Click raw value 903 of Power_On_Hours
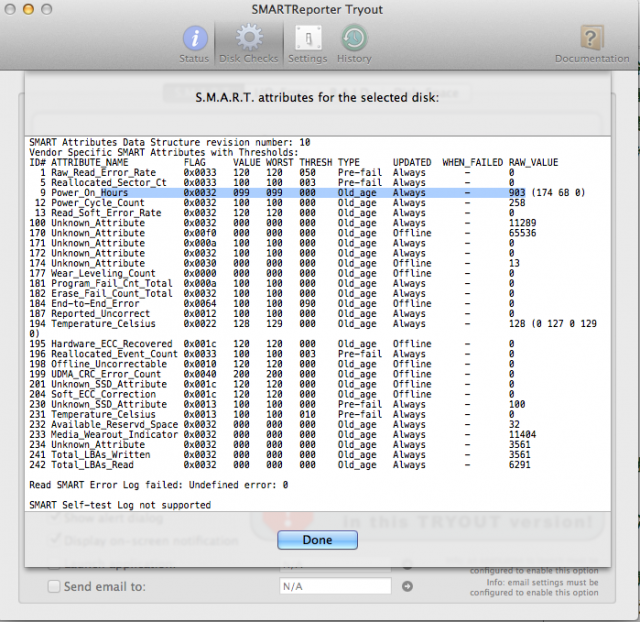Viewport: 640px width, 622px height. pyautogui.click(x=517, y=193)
